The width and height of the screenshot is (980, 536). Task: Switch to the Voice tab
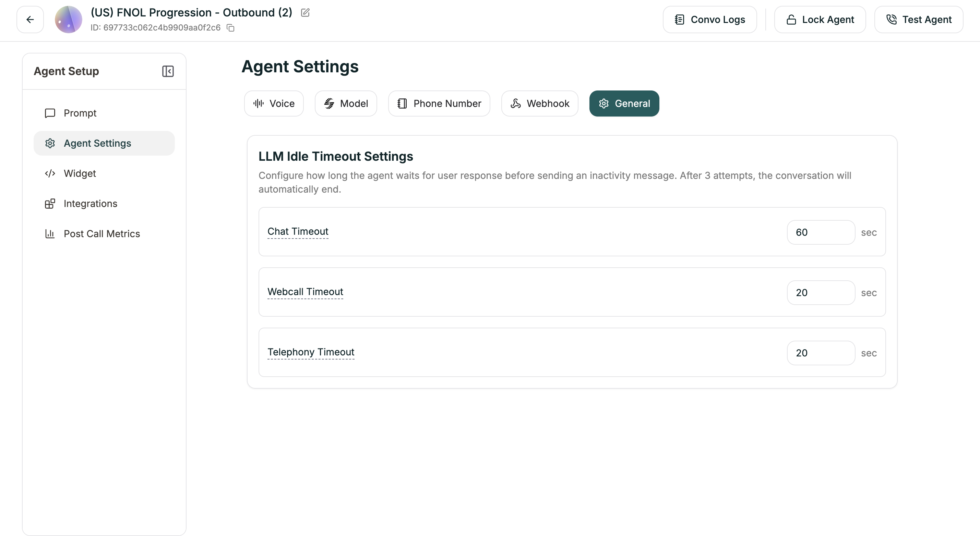click(274, 103)
